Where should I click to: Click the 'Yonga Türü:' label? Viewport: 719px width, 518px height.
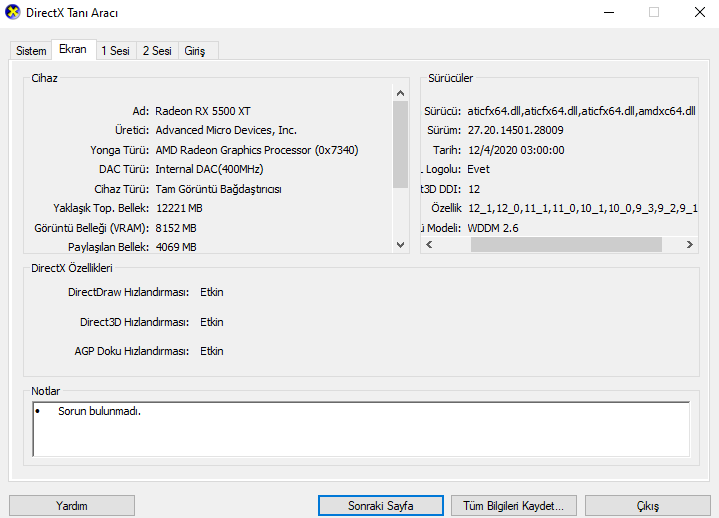(x=120, y=150)
